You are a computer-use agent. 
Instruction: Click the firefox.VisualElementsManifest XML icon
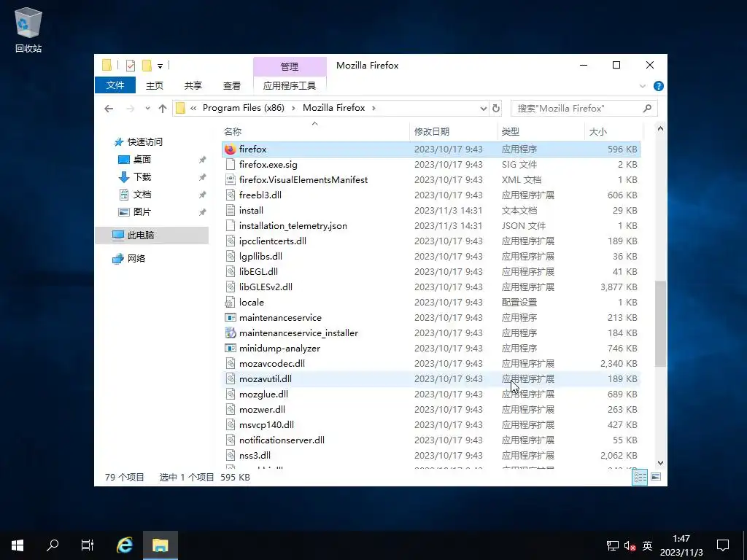(231, 179)
